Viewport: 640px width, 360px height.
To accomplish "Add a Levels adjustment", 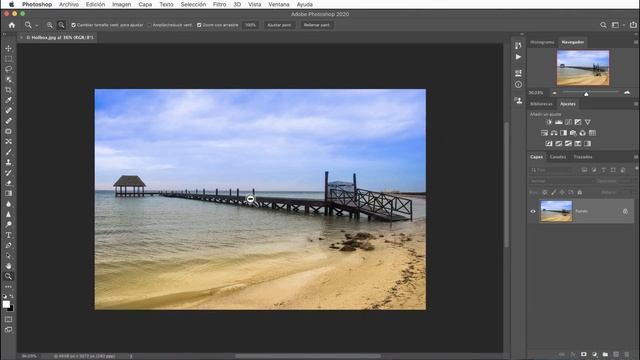I will pyautogui.click(x=559, y=122).
